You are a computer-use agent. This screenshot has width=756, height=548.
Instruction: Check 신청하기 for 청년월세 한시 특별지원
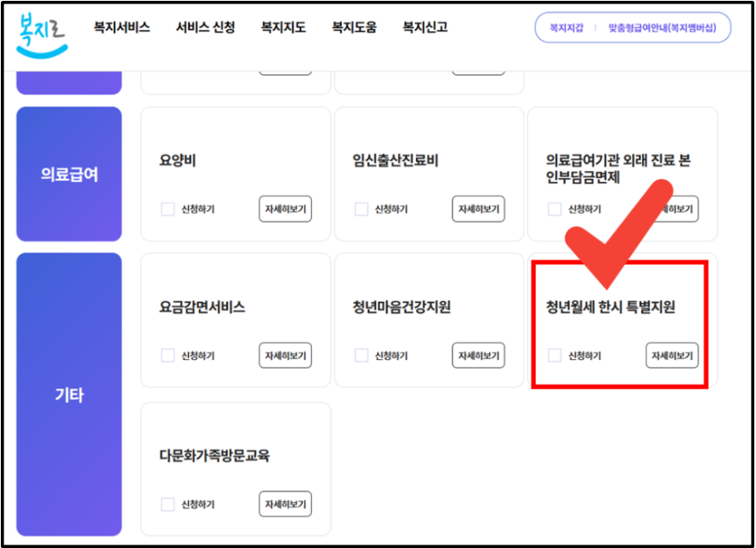553,357
